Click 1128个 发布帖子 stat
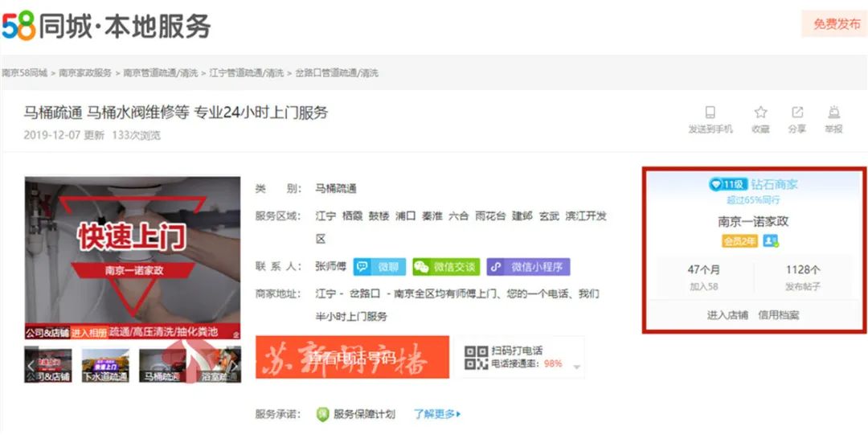The image size is (868, 435). 803,277
